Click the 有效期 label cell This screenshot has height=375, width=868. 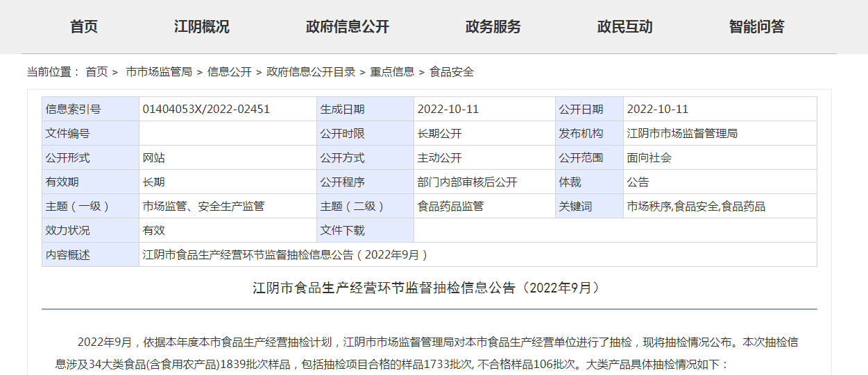91,182
